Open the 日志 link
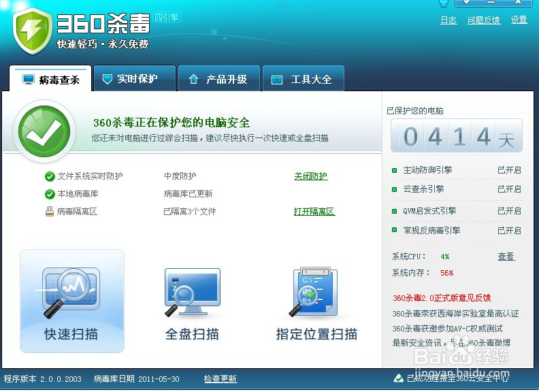539x392 pixels. (448, 20)
